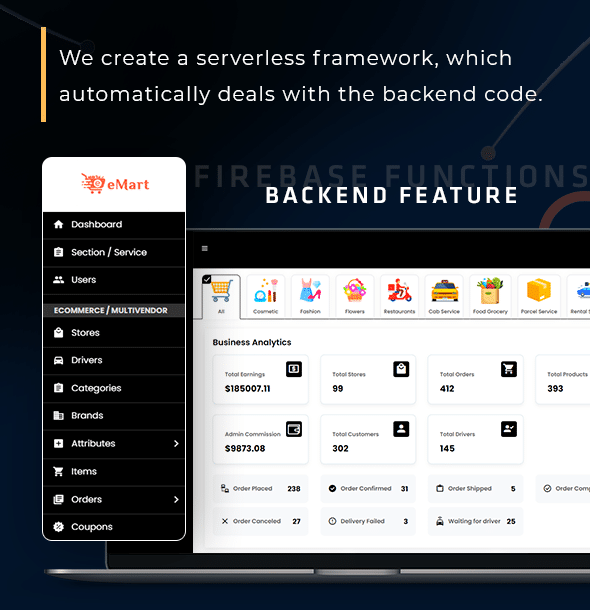Click the Order Shipped 5 status tile
The image size is (590, 610).
[x=476, y=489]
